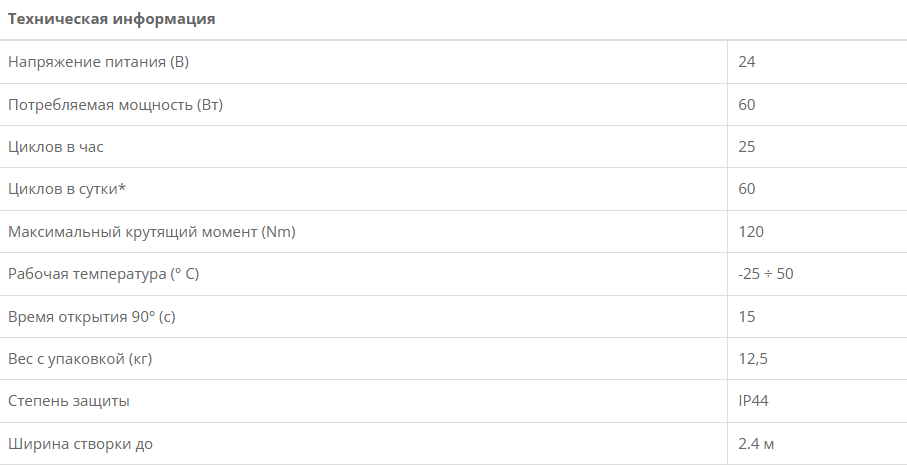
Task: Click the torque value 120
Action: tap(750, 232)
